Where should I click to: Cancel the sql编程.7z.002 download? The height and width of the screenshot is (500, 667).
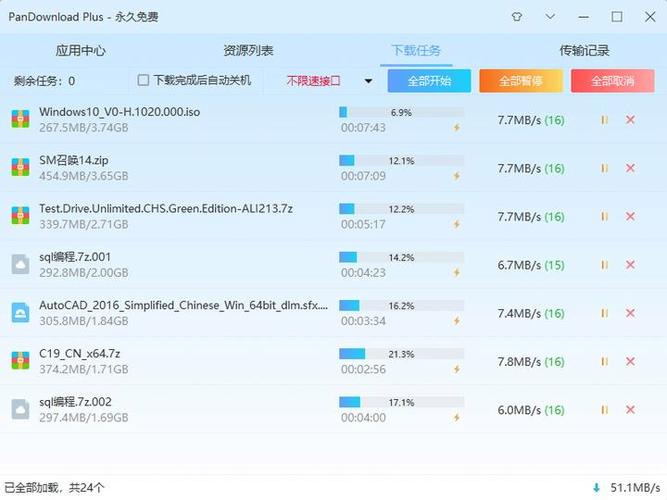point(630,410)
